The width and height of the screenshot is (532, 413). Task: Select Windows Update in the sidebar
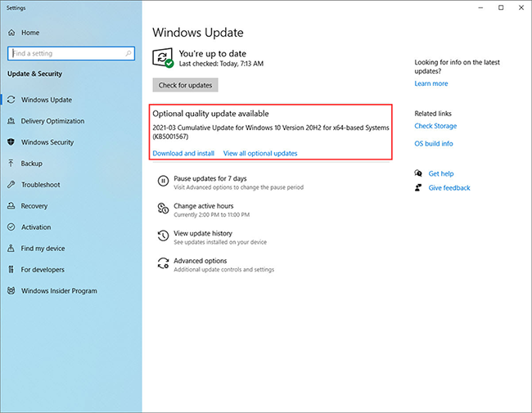[47, 100]
